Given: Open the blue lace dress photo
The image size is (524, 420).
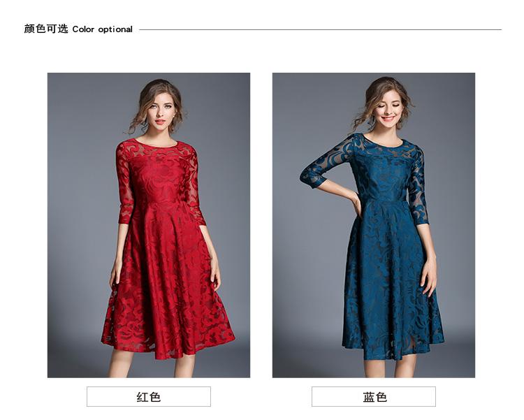Looking at the screenshot, I should (x=374, y=225).
